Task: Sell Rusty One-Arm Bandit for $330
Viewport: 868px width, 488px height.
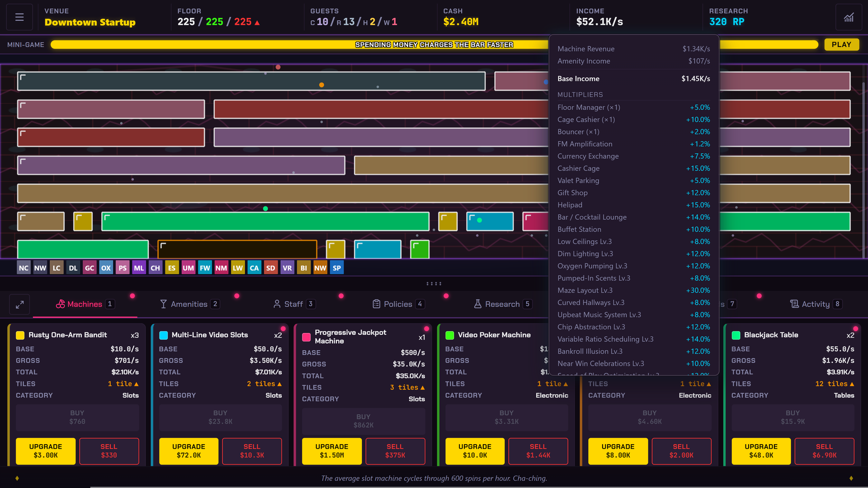Action: coord(109,451)
